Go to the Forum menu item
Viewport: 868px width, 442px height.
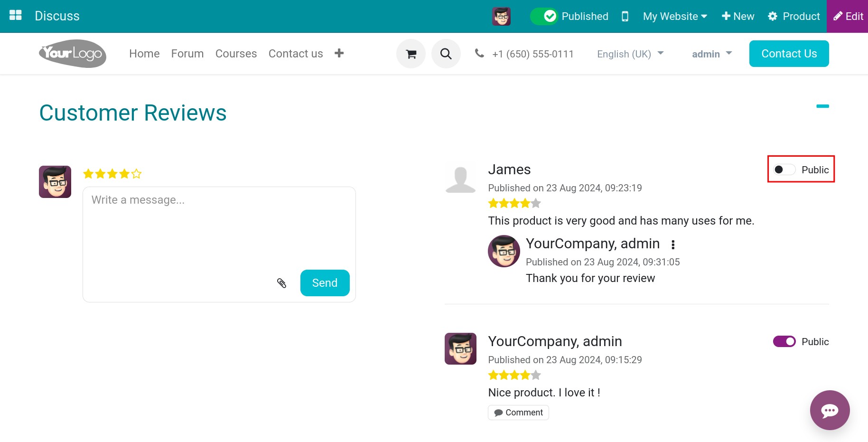pyautogui.click(x=187, y=54)
